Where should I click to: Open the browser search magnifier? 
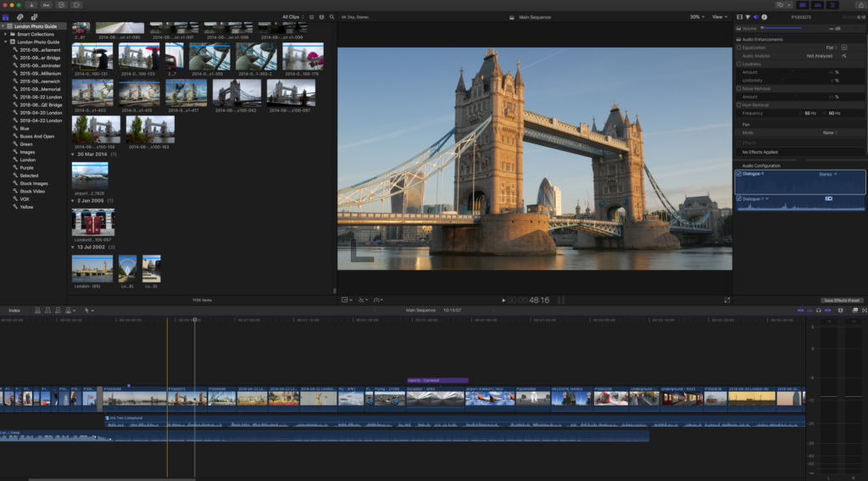pyautogui.click(x=331, y=17)
